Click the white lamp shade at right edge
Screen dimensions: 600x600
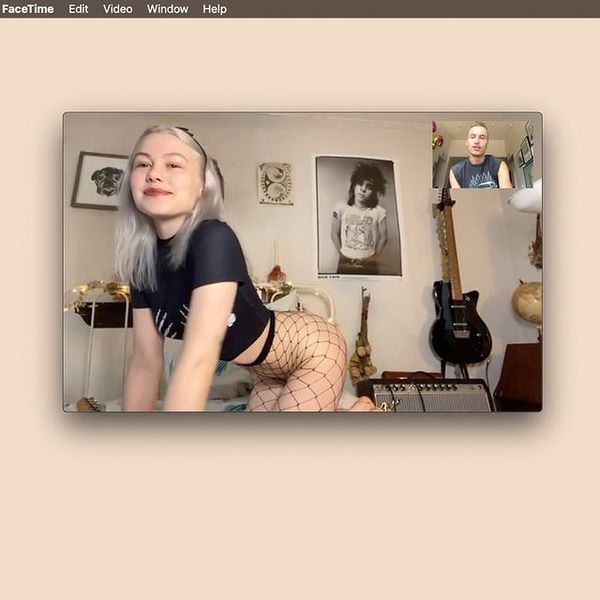pyautogui.click(x=526, y=197)
